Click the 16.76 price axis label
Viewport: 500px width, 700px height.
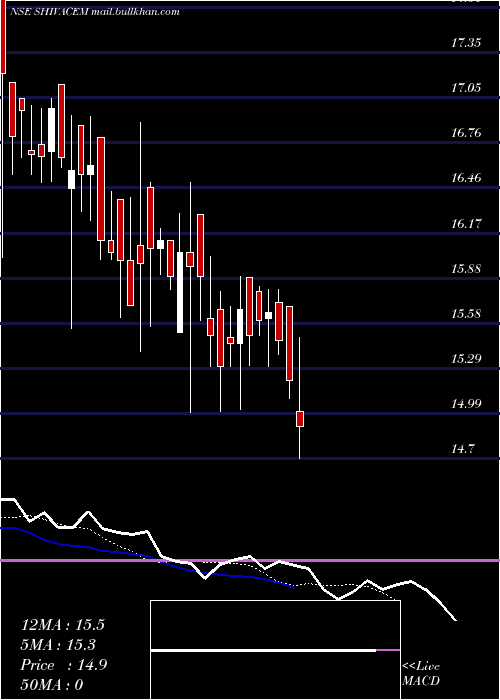click(466, 133)
